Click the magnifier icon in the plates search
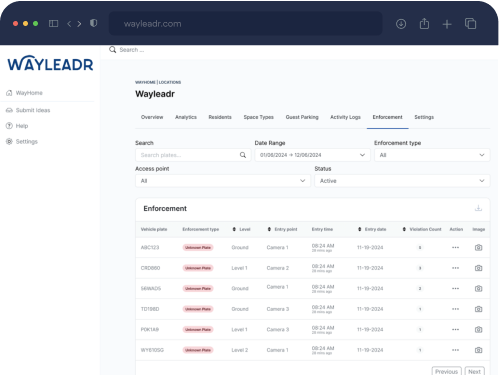The height and width of the screenshot is (375, 499). point(243,155)
